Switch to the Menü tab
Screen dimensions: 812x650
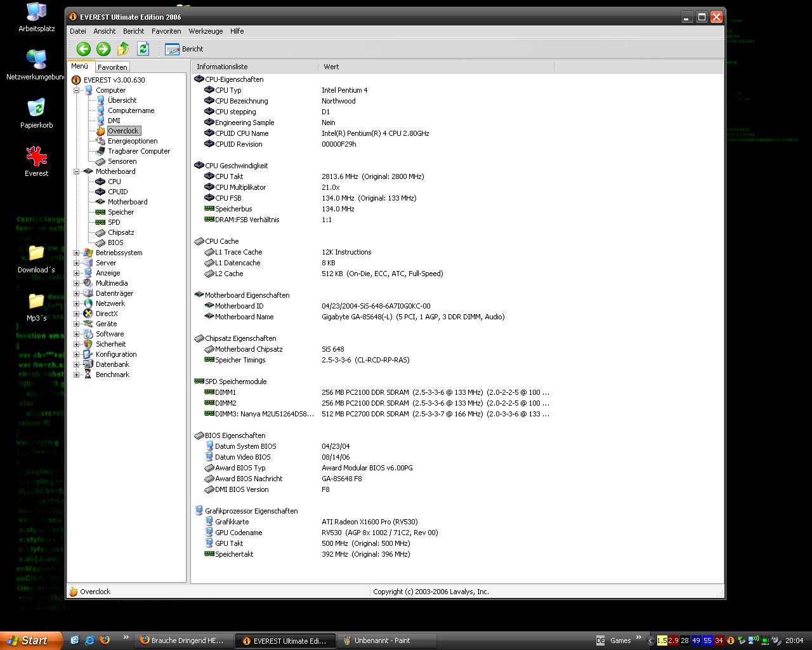click(x=80, y=66)
